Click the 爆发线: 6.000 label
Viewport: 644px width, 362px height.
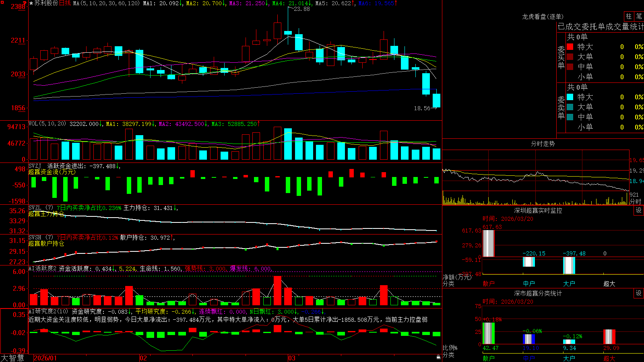click(251, 269)
